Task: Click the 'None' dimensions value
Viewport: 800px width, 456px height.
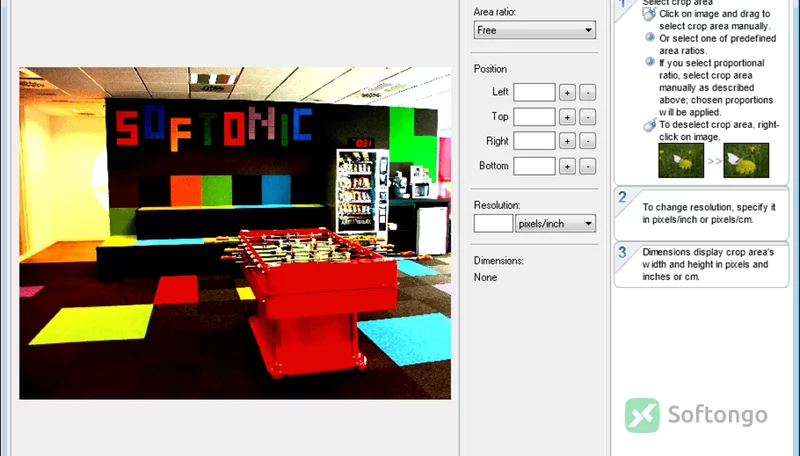Action: 485,277
